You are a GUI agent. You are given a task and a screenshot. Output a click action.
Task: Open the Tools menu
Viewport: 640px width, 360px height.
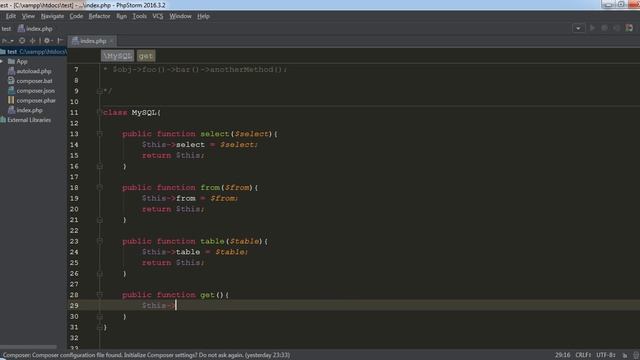139,16
